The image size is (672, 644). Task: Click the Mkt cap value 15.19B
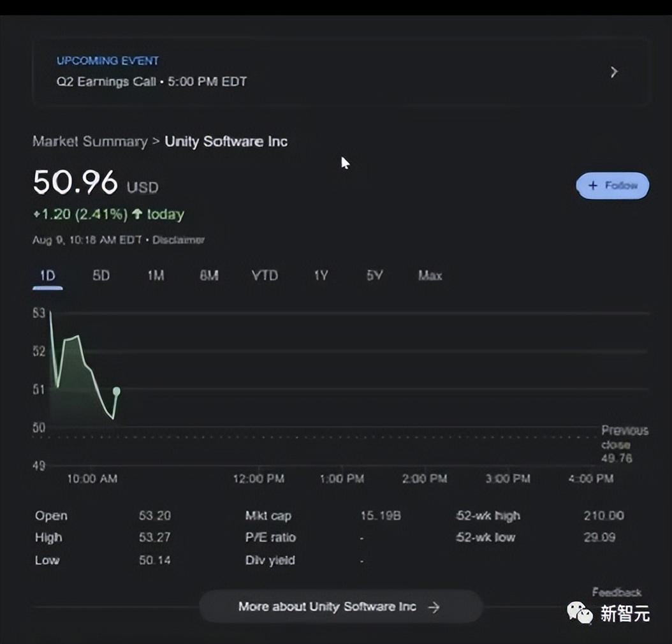click(x=381, y=515)
